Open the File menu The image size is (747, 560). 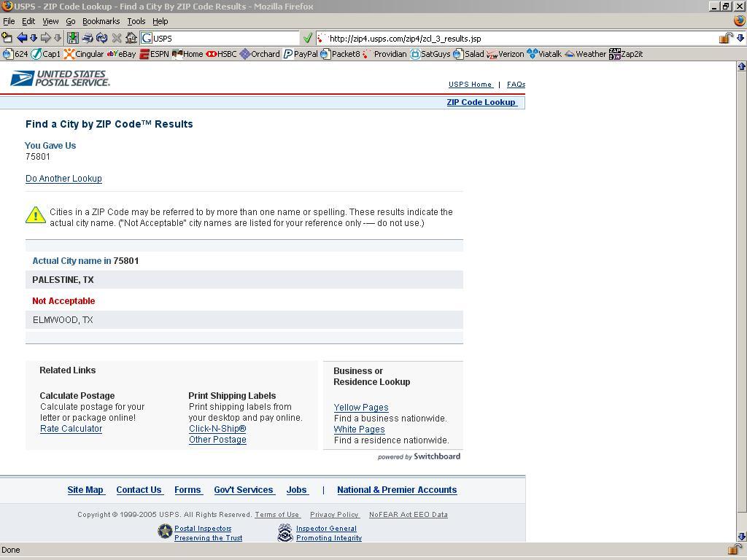pyautogui.click(x=9, y=21)
